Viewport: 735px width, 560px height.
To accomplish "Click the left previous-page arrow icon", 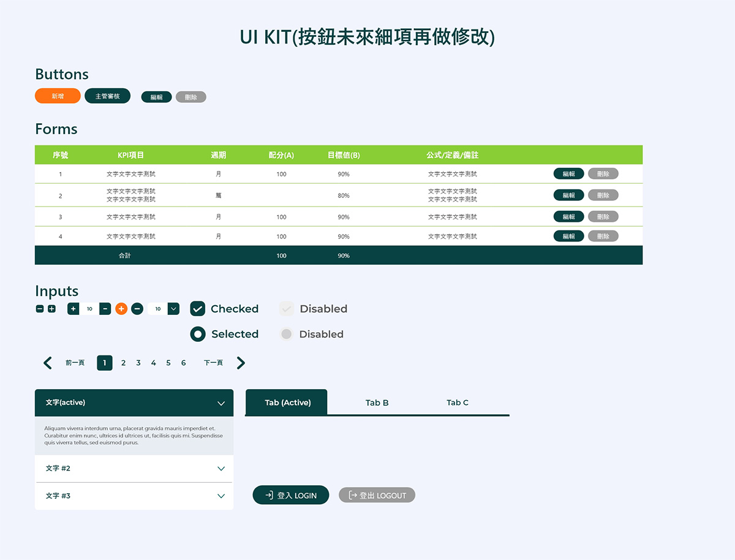I will point(48,363).
